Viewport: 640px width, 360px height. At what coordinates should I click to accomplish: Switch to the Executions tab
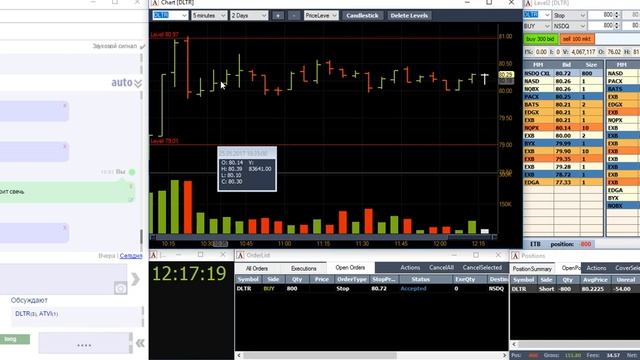304,269
